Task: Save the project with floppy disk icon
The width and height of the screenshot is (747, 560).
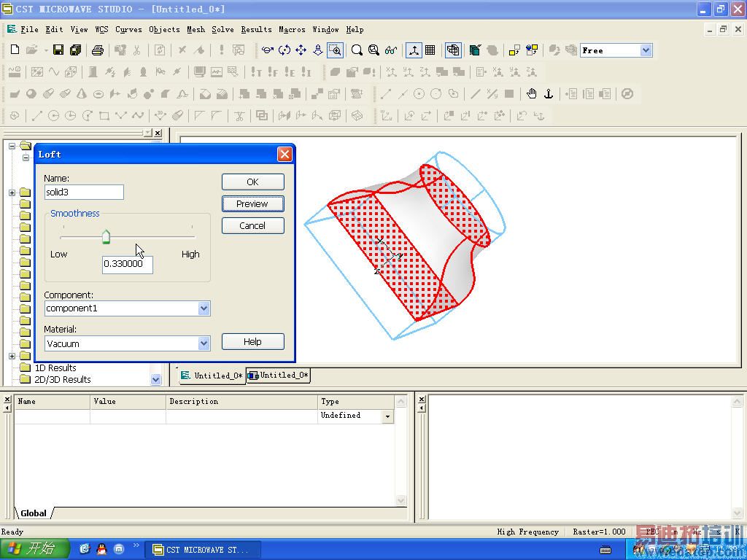Action: (x=58, y=50)
